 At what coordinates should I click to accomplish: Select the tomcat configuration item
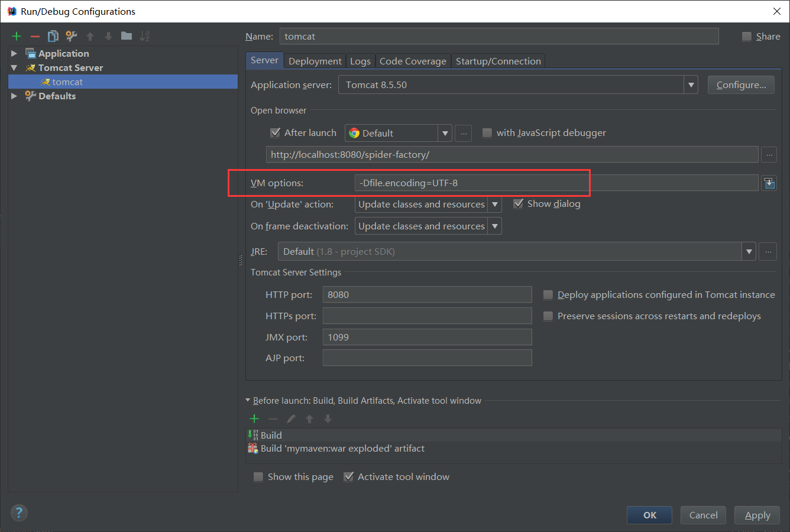click(x=123, y=82)
